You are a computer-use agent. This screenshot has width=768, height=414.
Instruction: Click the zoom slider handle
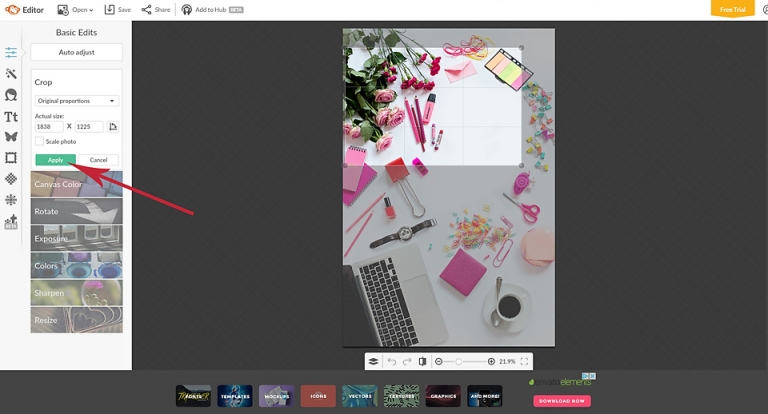pyautogui.click(x=458, y=362)
